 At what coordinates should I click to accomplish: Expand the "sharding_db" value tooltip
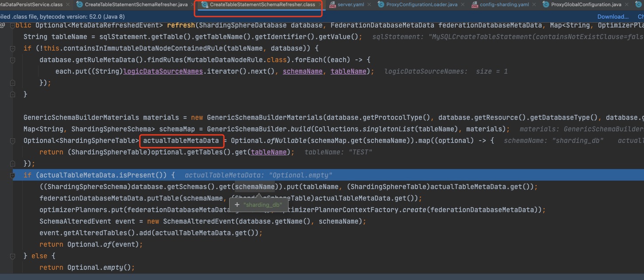click(237, 205)
